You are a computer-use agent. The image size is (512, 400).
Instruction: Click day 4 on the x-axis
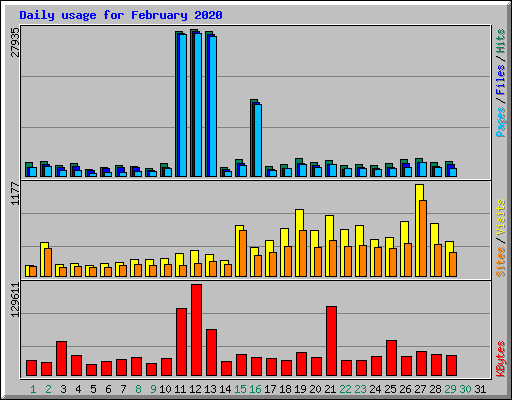pos(78,389)
